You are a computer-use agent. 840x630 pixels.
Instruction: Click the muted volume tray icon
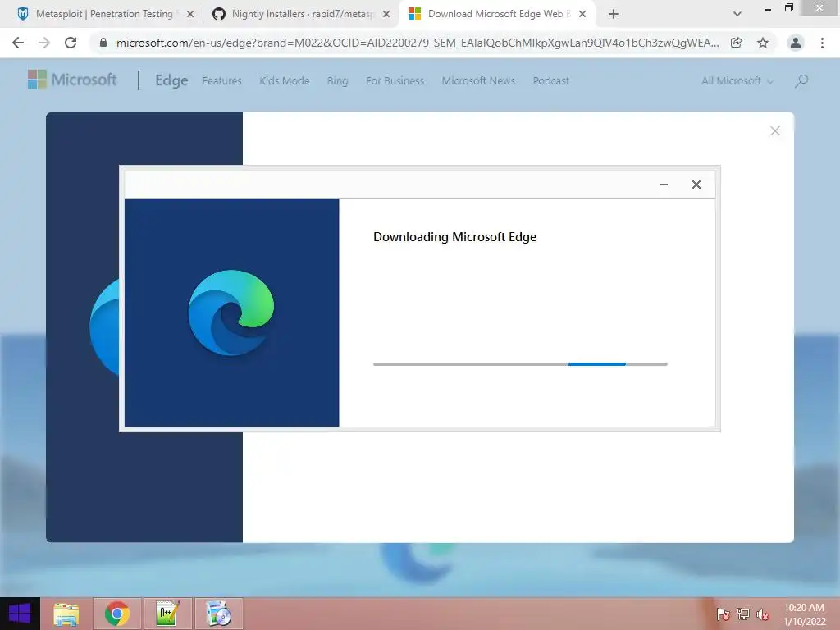point(762,614)
